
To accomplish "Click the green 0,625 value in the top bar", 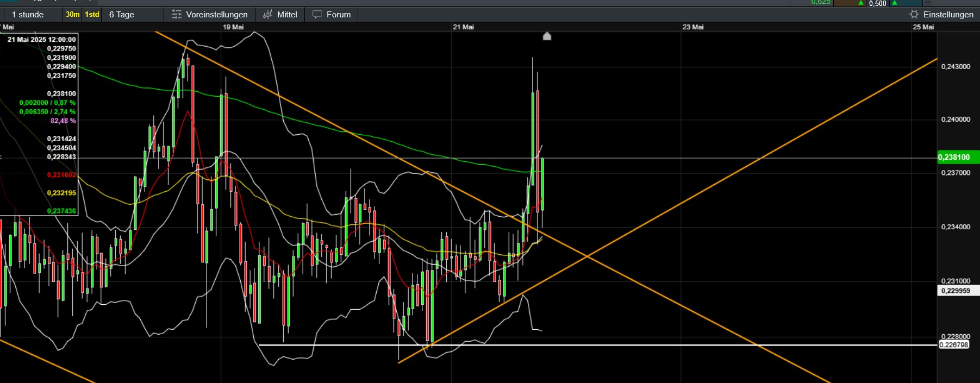I will click(x=821, y=3).
